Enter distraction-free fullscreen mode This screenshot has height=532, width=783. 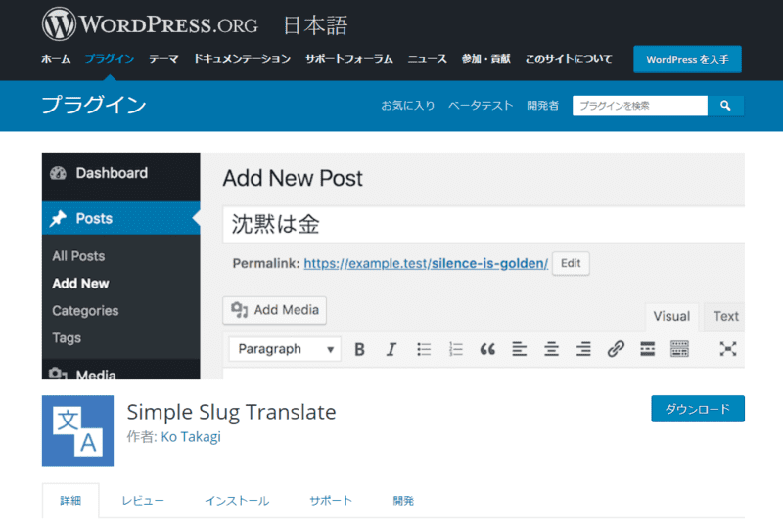click(727, 349)
